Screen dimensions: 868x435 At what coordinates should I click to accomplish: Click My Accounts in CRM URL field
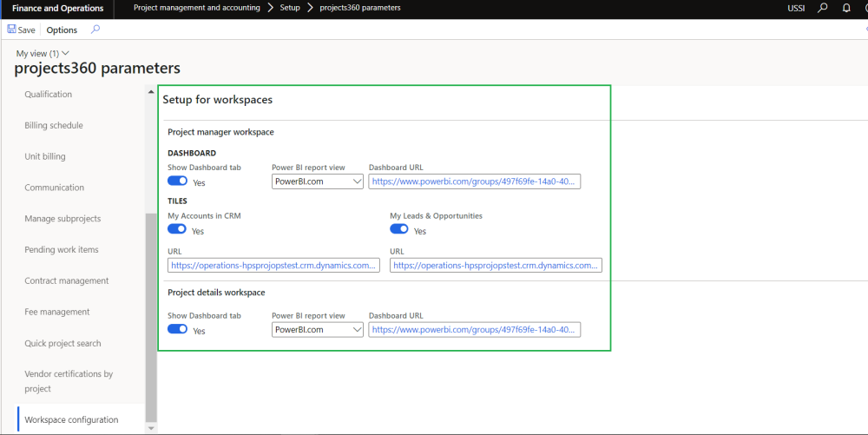click(273, 266)
